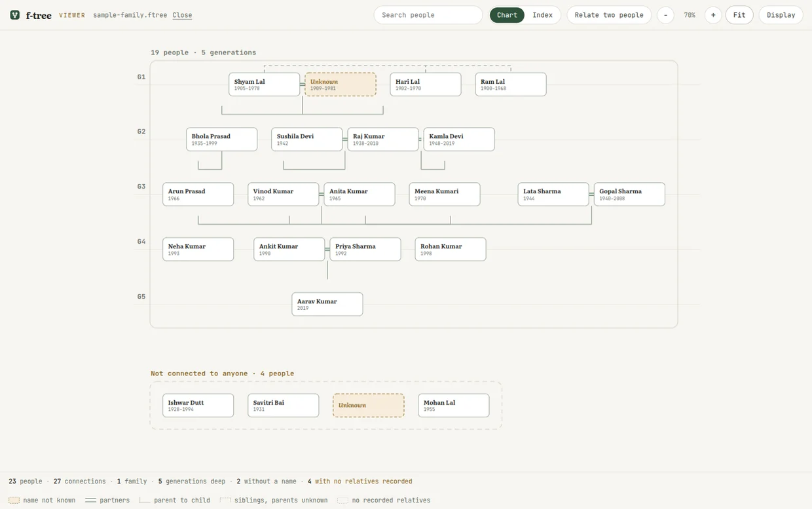Click "4 with no relatives recorded" in status bar
The height and width of the screenshot is (509, 812).
coord(360,481)
